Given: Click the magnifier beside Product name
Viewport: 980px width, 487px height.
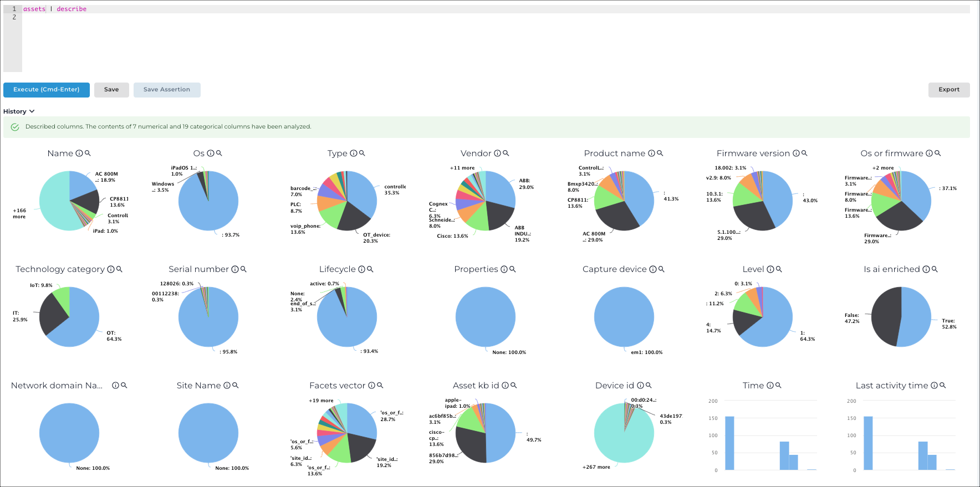Looking at the screenshot, I should coord(660,153).
